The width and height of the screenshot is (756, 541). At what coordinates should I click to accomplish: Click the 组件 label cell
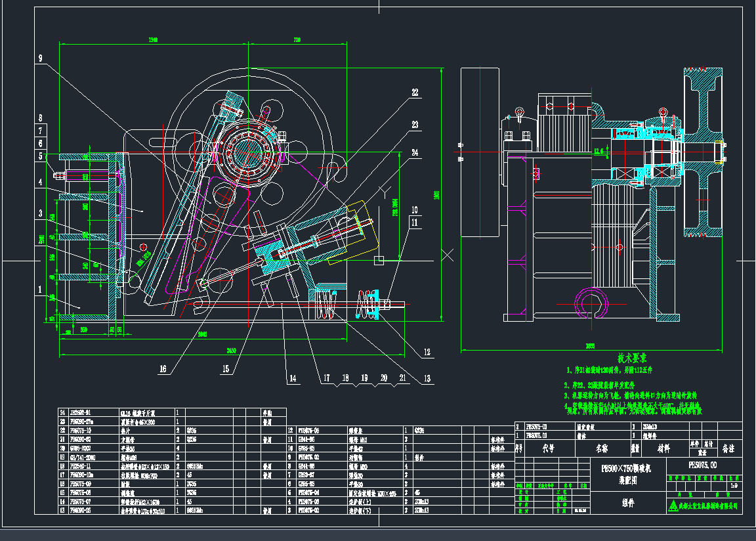click(629, 503)
